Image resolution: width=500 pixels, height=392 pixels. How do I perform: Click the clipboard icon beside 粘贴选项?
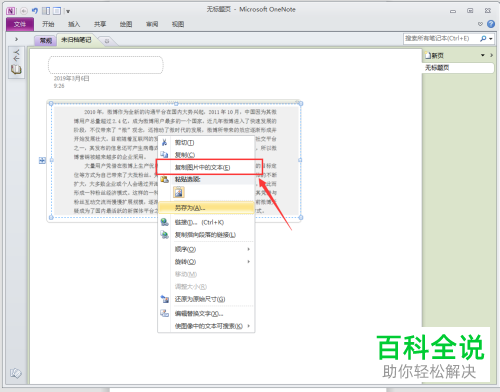point(164,179)
